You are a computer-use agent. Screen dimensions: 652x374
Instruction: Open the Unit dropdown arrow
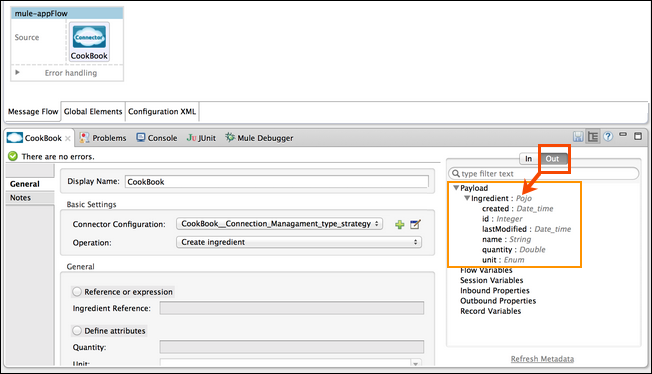pyautogui.click(x=415, y=363)
